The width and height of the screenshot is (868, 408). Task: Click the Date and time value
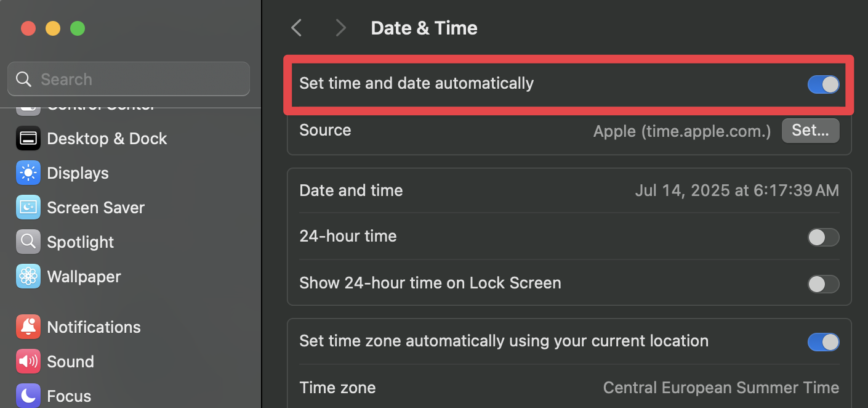pyautogui.click(x=736, y=190)
